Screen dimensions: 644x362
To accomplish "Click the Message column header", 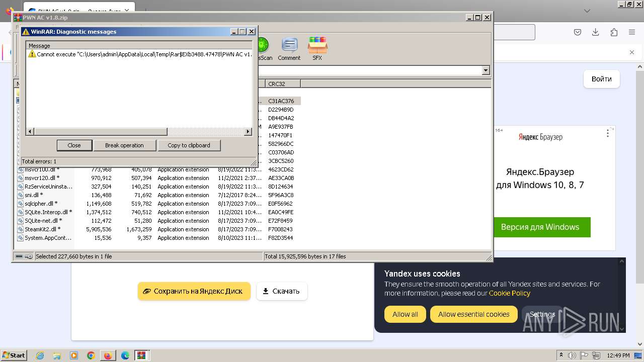I will pos(139,46).
